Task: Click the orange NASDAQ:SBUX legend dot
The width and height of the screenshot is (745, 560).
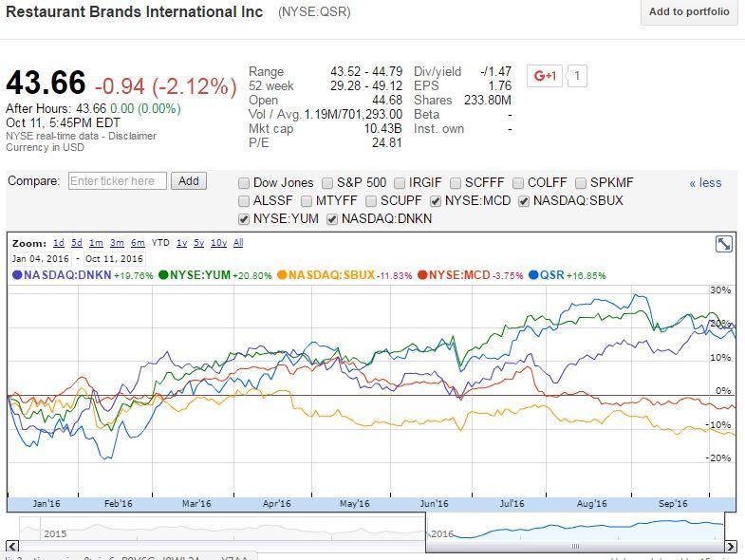Action: click(x=282, y=274)
